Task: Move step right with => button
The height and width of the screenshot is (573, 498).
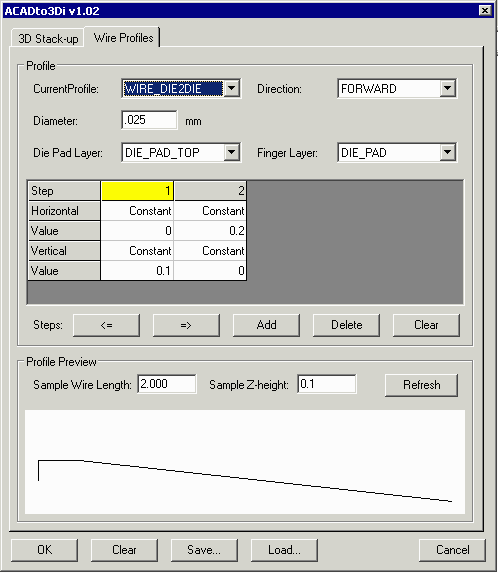Action: (186, 325)
